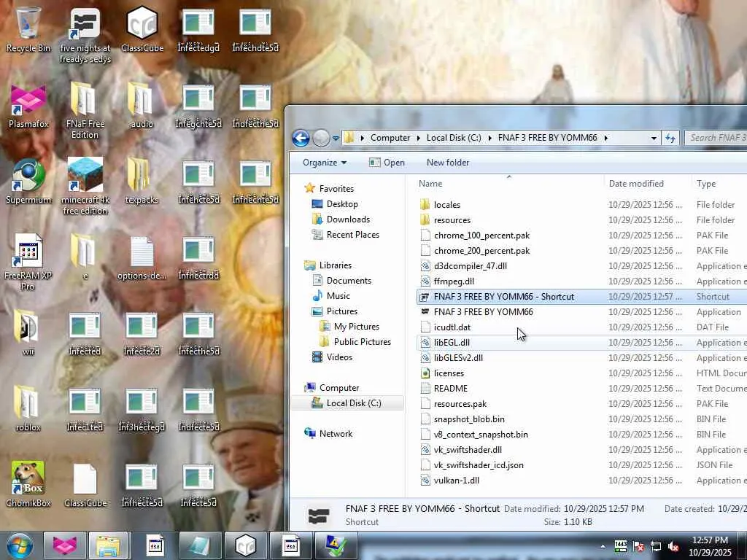747x560 pixels.
Task: Select the wii folder on desktop
Action: [x=28, y=332]
